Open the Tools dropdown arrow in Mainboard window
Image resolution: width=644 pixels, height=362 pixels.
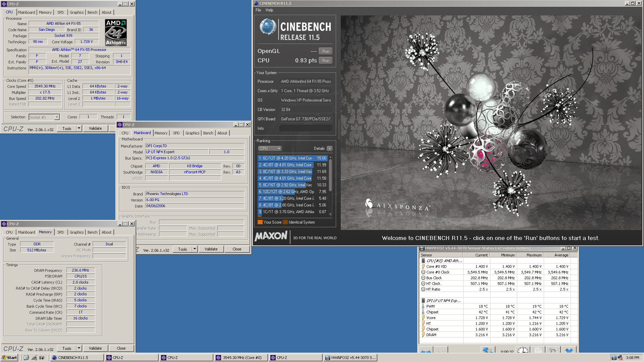click(x=195, y=249)
